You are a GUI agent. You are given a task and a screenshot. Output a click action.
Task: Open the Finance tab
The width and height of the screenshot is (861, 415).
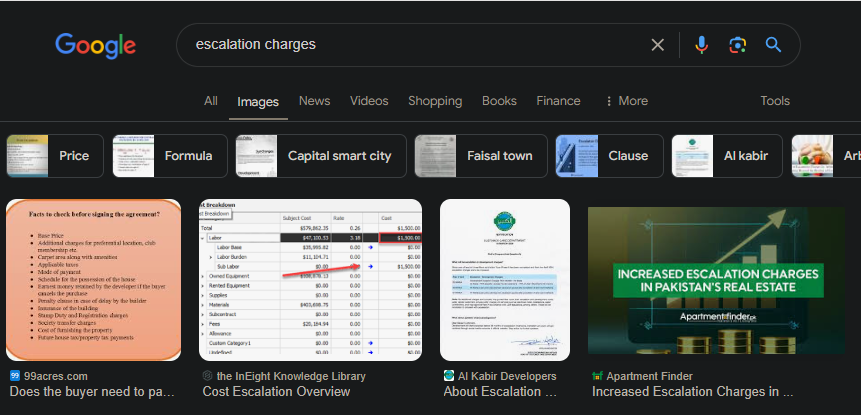[558, 101]
